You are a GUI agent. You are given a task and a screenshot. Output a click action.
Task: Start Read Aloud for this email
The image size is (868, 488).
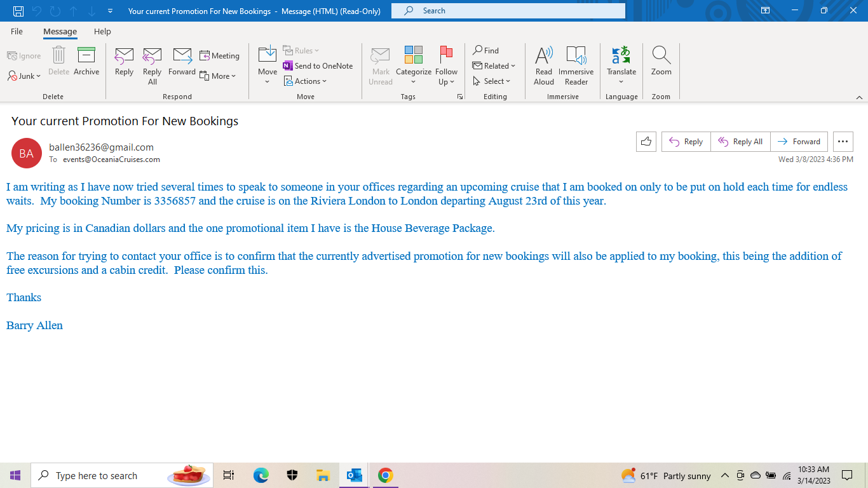coord(543,66)
